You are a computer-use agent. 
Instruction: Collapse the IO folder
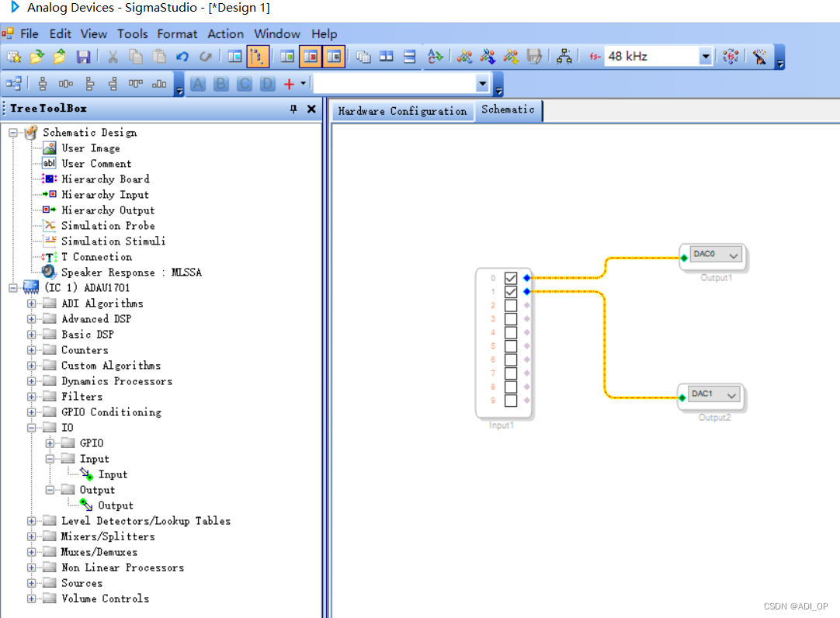[32, 428]
